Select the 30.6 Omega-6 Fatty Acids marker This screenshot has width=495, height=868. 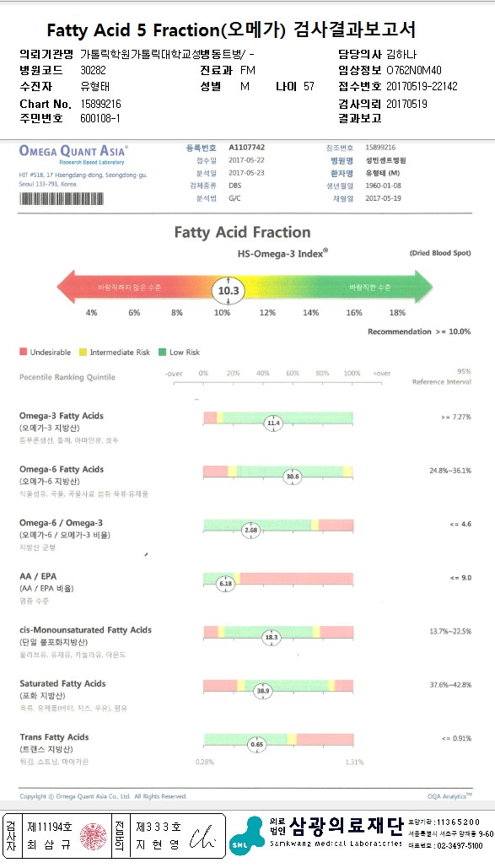[x=293, y=477]
